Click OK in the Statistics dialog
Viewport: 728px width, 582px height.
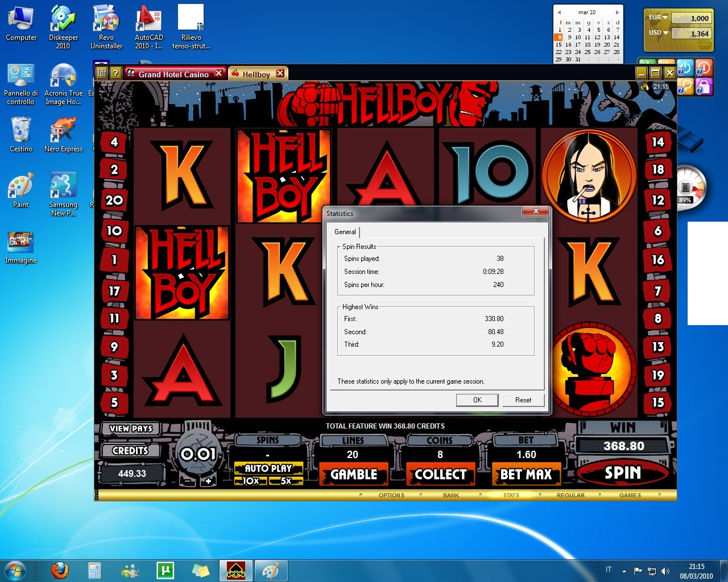coord(477,400)
